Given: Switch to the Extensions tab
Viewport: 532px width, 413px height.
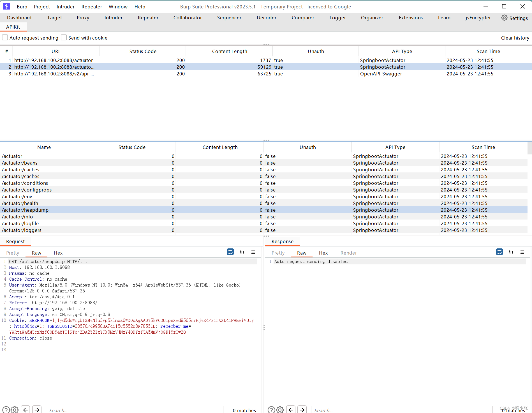Looking at the screenshot, I should (x=411, y=18).
